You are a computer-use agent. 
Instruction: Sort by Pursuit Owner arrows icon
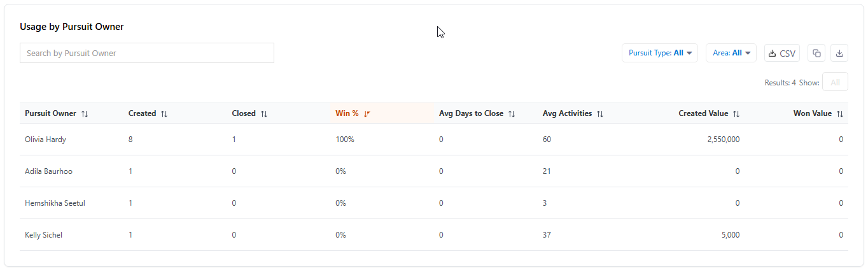(x=85, y=113)
